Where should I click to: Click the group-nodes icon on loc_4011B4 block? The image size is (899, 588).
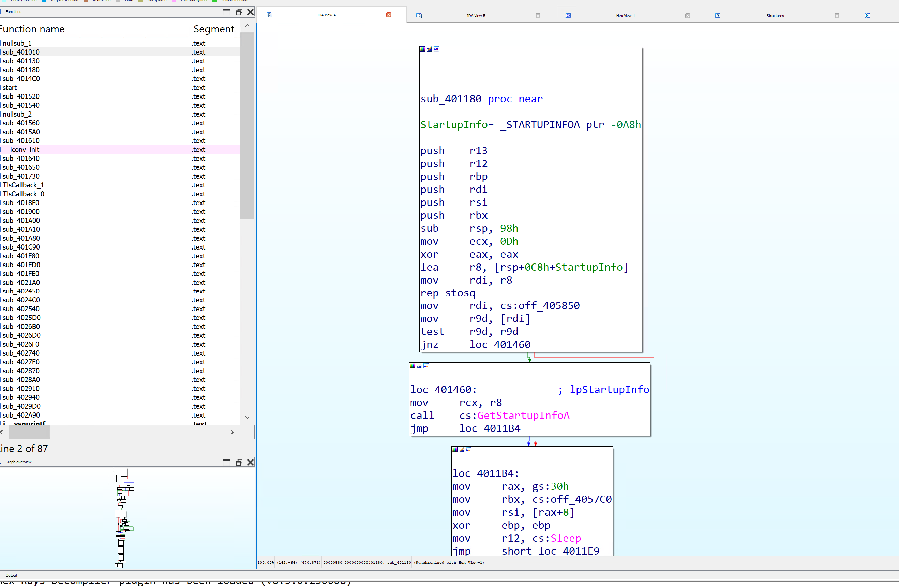pos(468,449)
